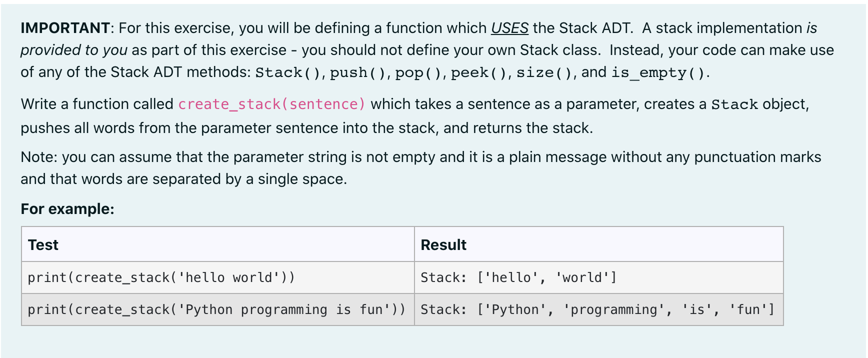The height and width of the screenshot is (358, 868).
Task: Click the four-word Python stack result cell
Action: (598, 309)
